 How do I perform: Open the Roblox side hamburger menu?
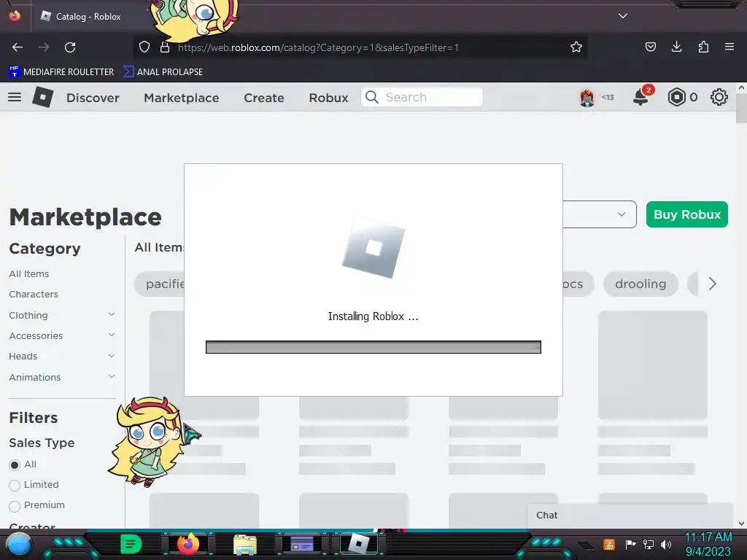(15, 97)
